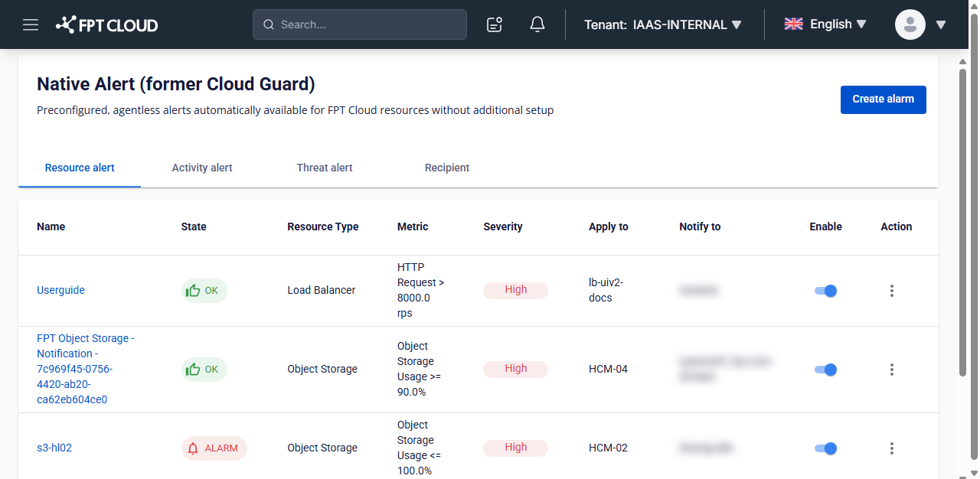
Task: Click the High severity badge for HCM-04
Action: [515, 369]
